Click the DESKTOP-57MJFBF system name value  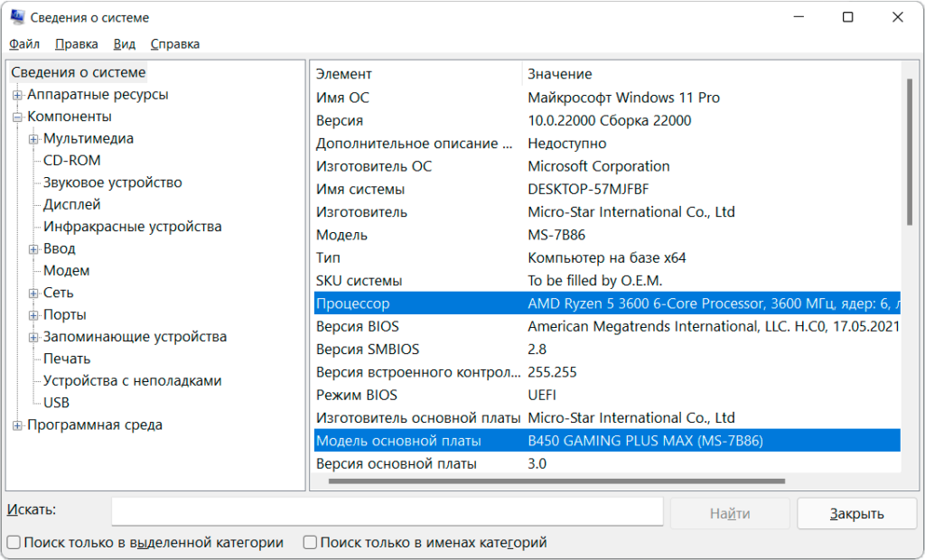coord(588,189)
